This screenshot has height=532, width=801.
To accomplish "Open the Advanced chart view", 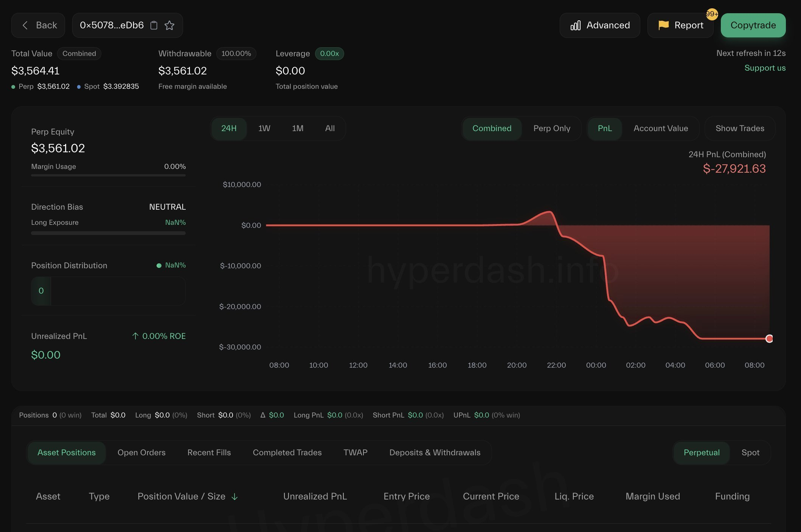I will (600, 25).
